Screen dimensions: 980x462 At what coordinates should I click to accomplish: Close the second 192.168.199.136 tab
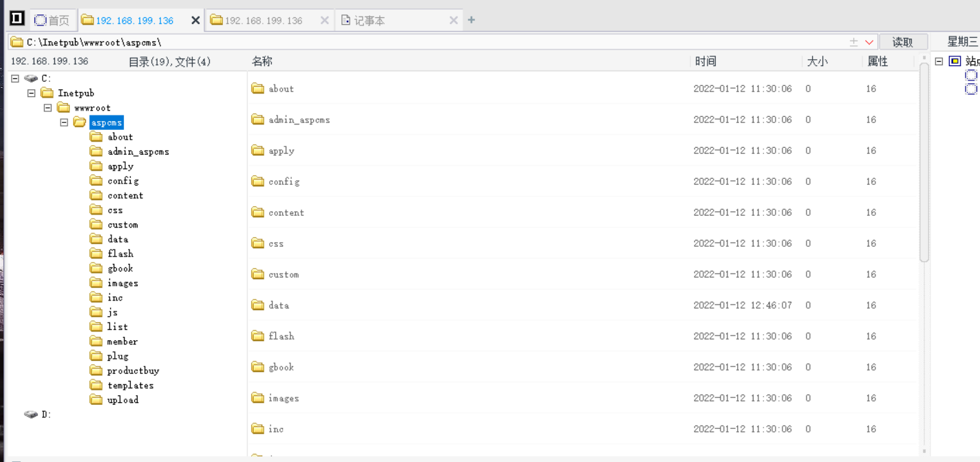click(324, 21)
